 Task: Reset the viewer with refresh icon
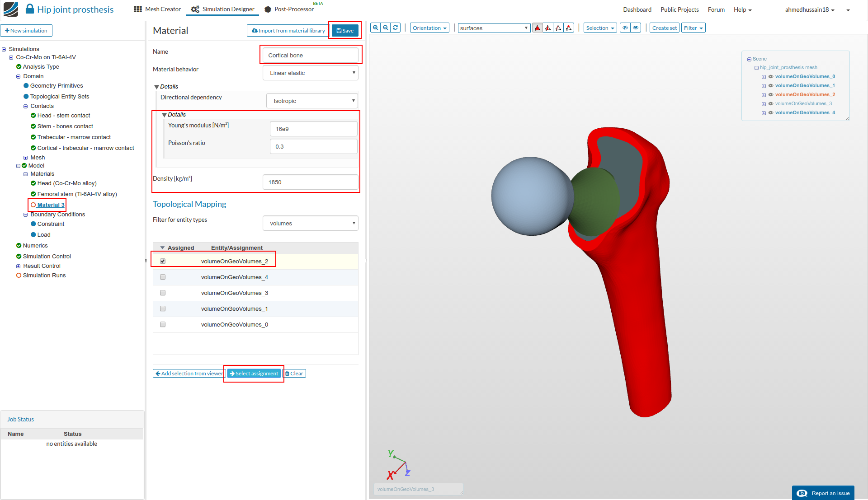click(396, 28)
